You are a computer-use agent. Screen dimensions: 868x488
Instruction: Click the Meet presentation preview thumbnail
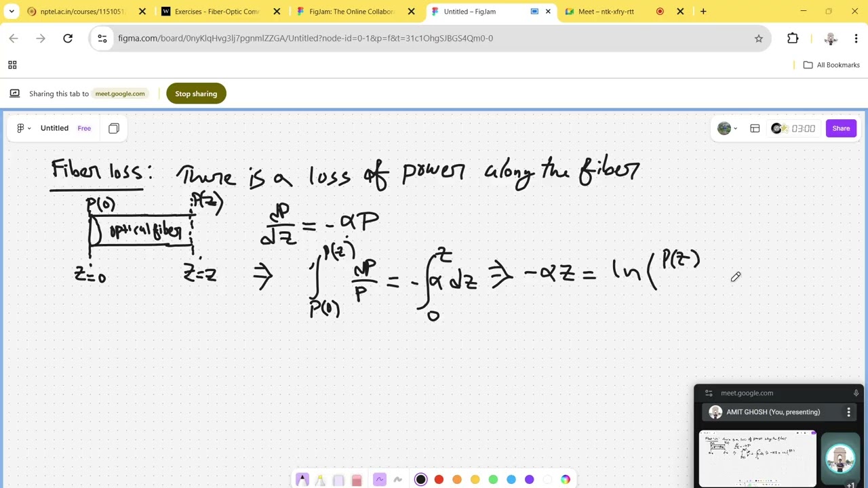757,459
